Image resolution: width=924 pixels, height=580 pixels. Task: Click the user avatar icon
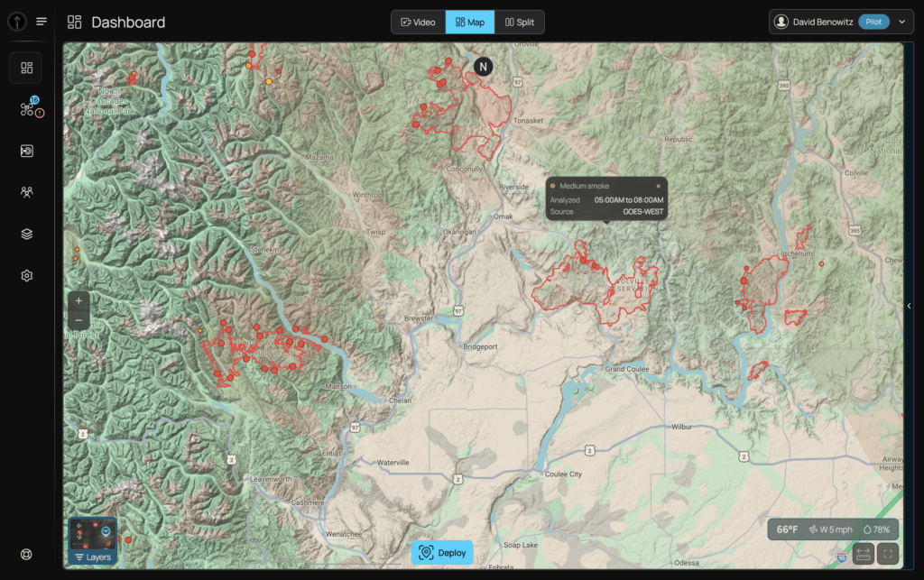[781, 22]
